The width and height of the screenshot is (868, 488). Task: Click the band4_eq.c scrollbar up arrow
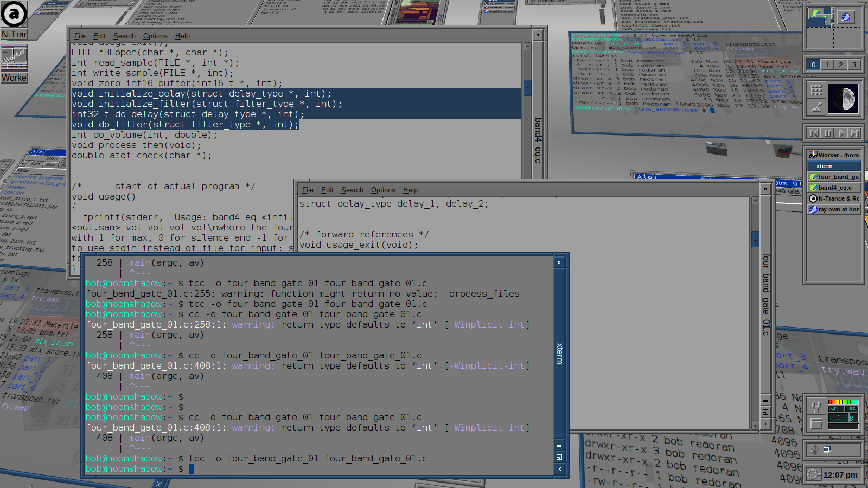point(527,47)
